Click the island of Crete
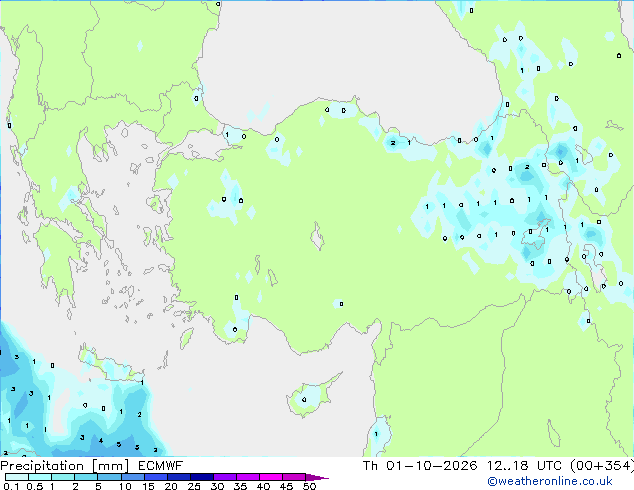 pyautogui.click(x=110, y=364)
